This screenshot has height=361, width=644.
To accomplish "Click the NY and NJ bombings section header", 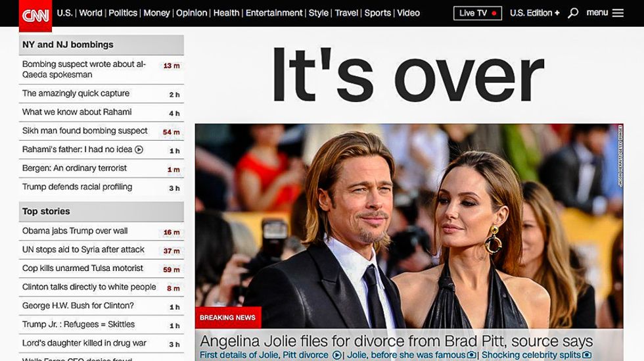I will tap(68, 45).
